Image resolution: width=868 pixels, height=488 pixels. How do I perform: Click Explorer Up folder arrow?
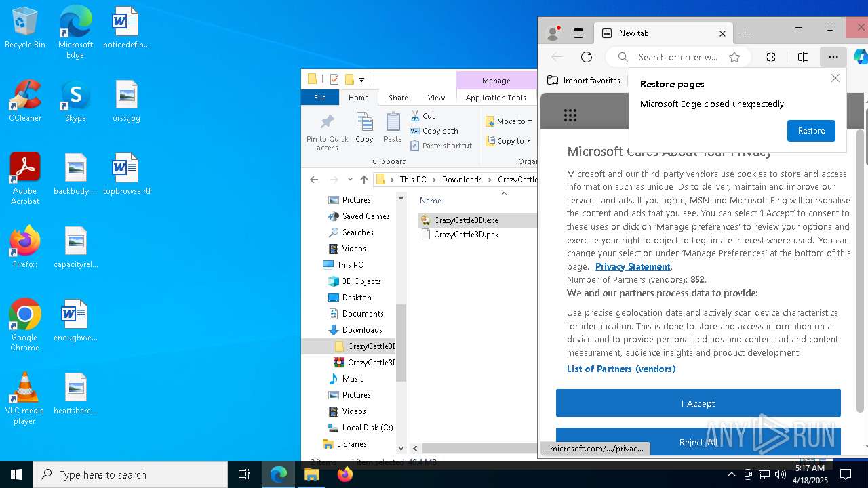pyautogui.click(x=364, y=180)
